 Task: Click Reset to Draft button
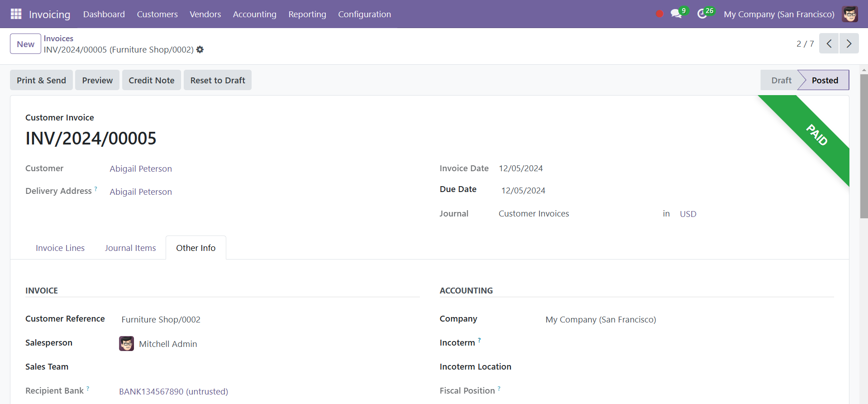[218, 80]
